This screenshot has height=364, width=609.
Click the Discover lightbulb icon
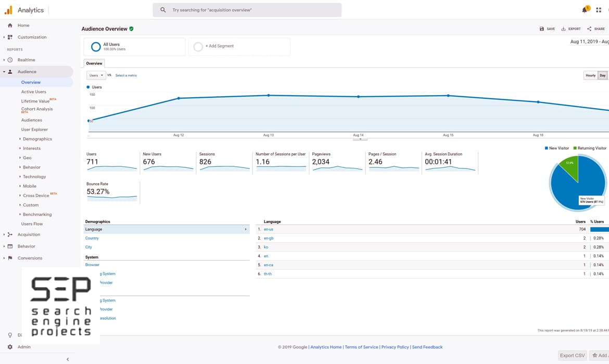10,335
